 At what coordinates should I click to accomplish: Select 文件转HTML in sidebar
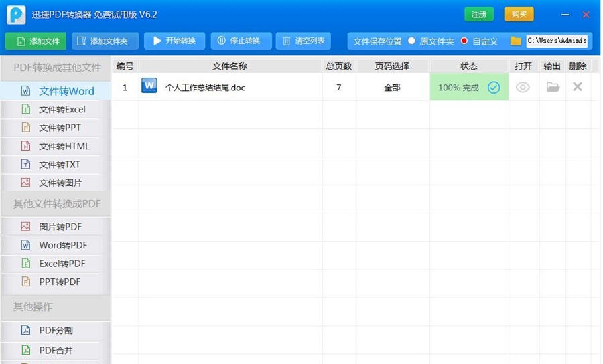pos(56,146)
